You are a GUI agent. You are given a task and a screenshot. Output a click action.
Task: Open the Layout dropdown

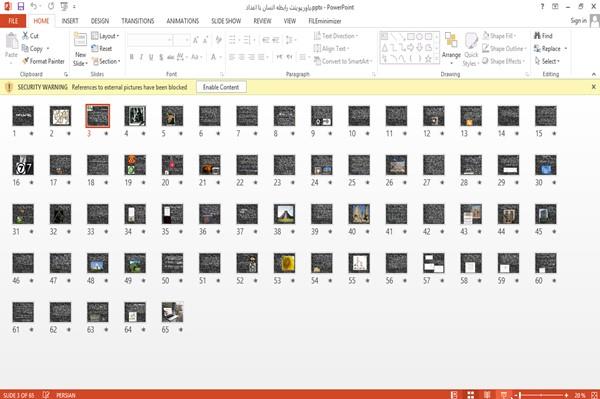[x=105, y=36]
